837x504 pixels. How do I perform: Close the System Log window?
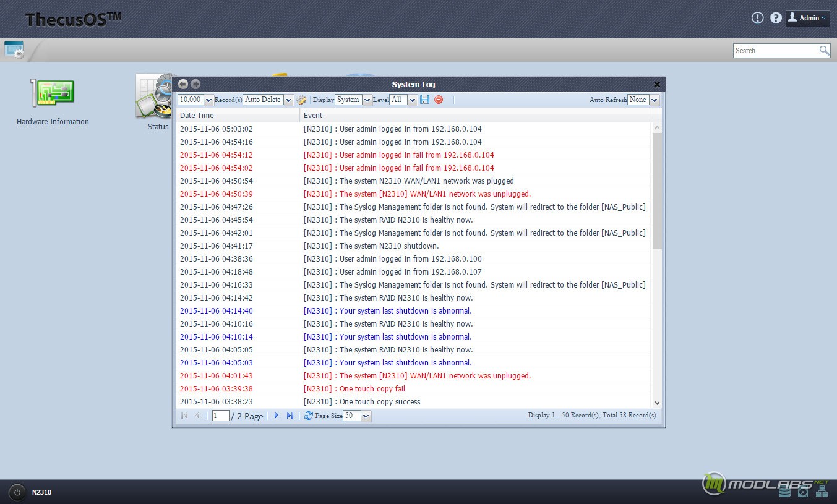[657, 84]
